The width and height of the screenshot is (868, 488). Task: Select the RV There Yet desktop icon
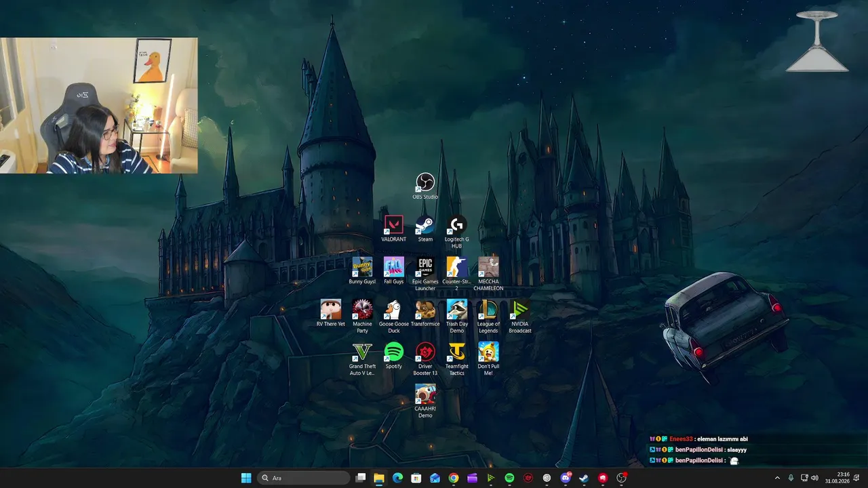tap(331, 314)
